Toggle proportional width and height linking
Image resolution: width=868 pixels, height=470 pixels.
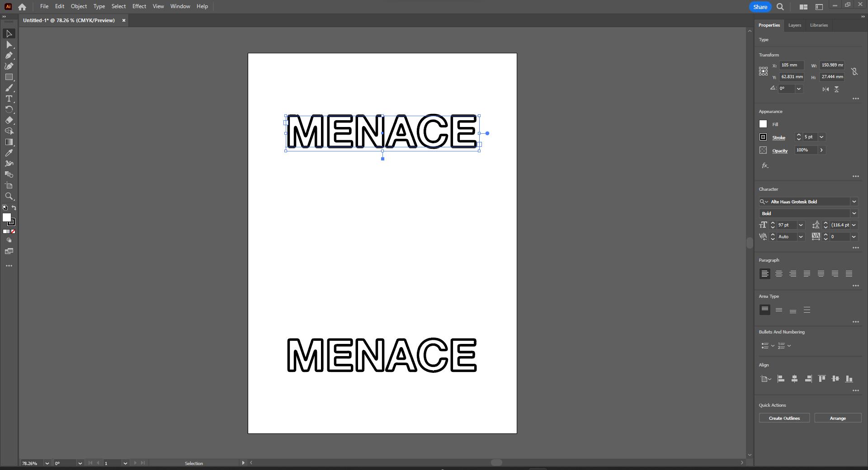tap(854, 71)
